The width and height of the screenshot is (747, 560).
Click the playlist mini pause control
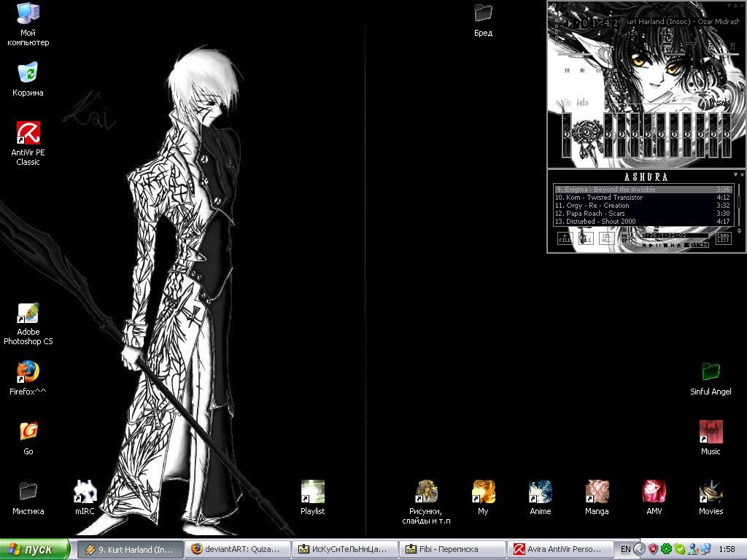659,245
